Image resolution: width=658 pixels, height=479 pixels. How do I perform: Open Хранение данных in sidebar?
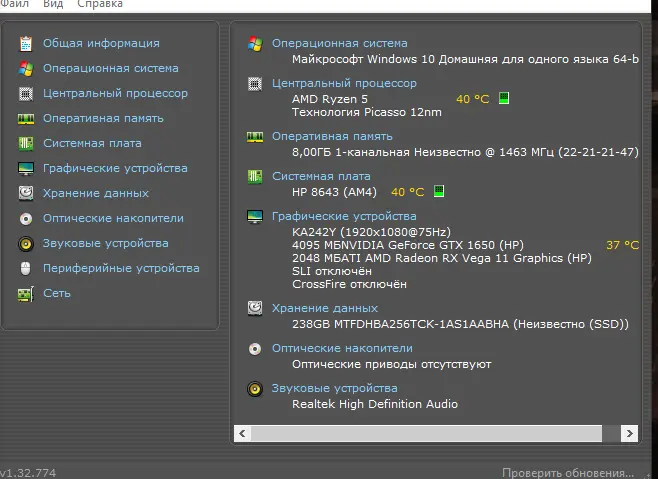click(96, 193)
